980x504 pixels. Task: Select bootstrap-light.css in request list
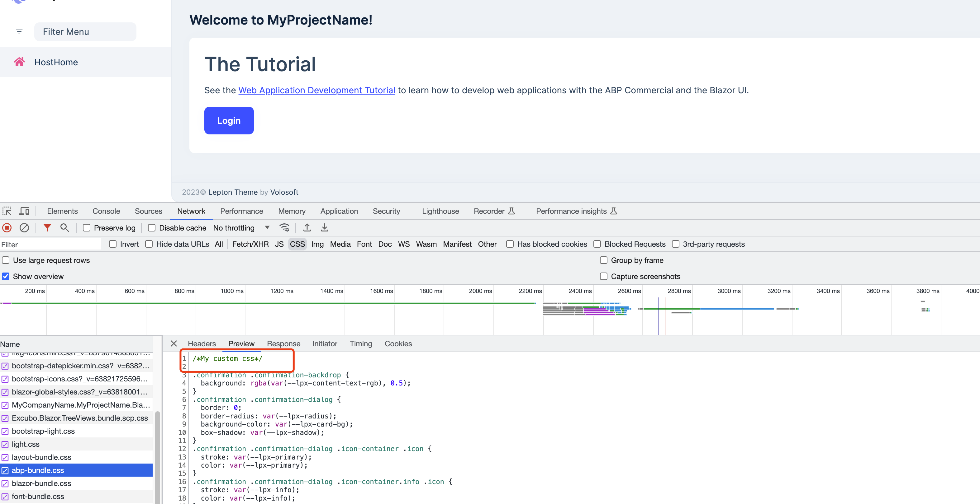(x=43, y=431)
